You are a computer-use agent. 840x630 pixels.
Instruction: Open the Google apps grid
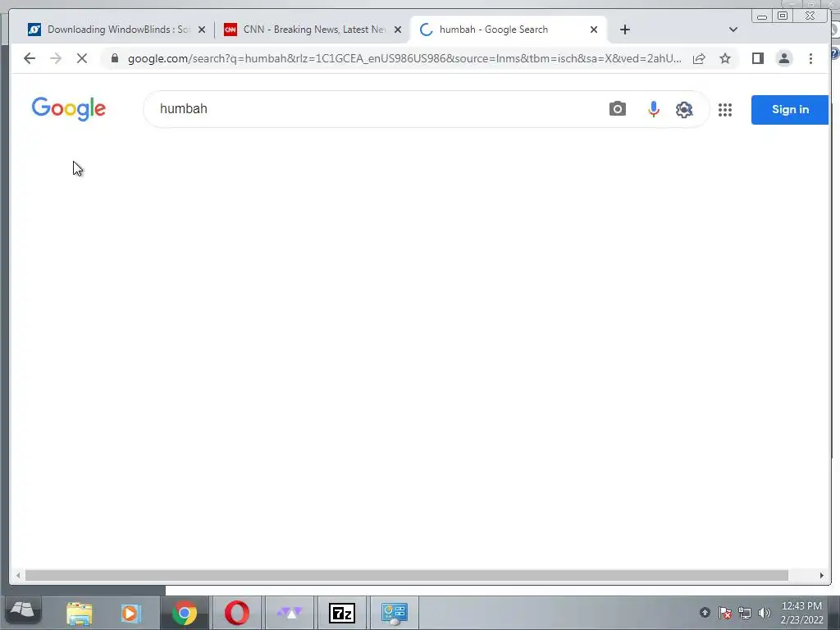coord(725,110)
